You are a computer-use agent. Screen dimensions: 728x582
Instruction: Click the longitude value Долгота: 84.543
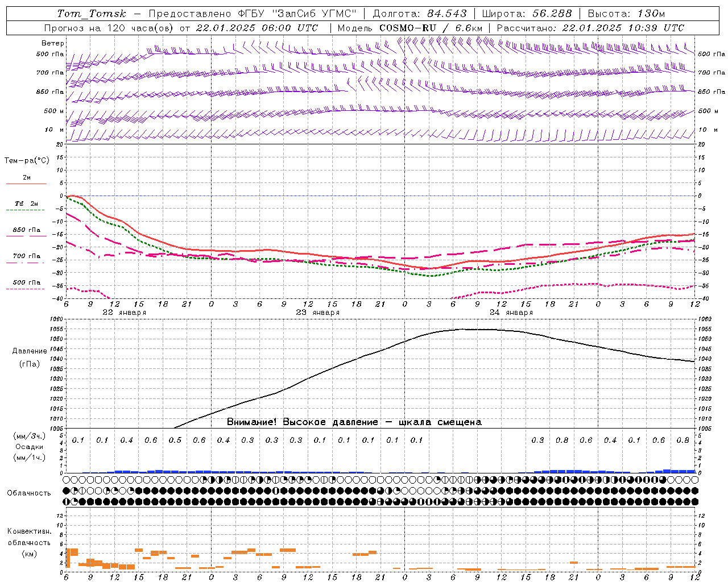pyautogui.click(x=420, y=14)
